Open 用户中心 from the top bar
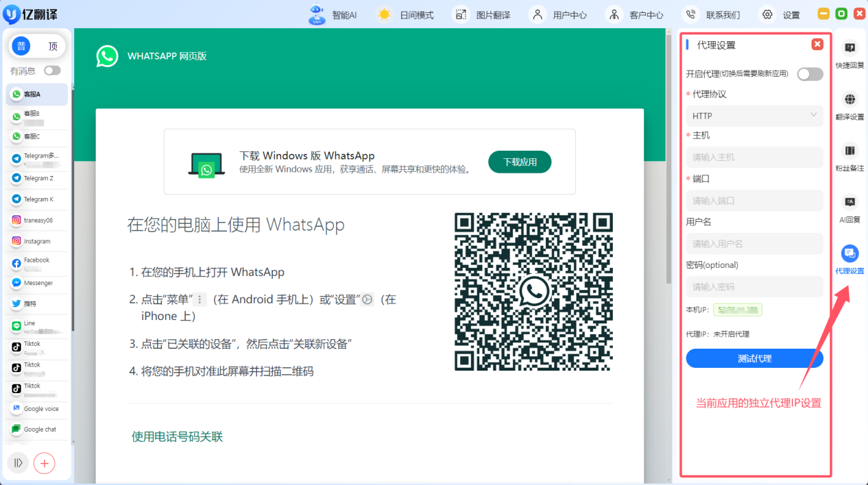Image resolution: width=868 pixels, height=485 pixels. coord(555,13)
